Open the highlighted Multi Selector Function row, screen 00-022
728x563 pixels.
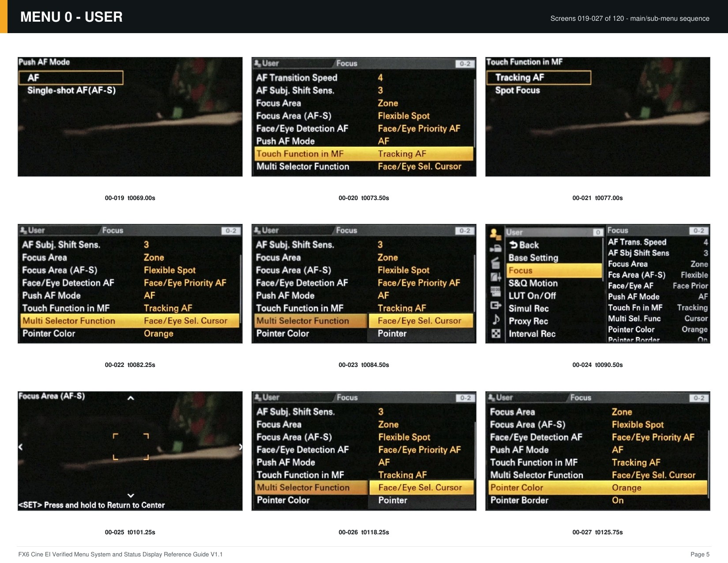tap(130, 321)
